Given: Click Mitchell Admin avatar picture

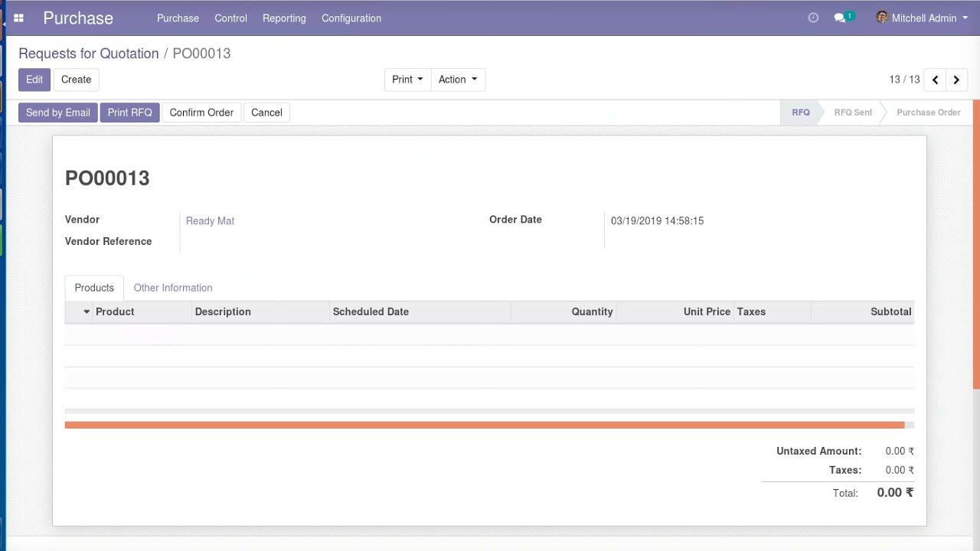Looking at the screenshot, I should 882,18.
